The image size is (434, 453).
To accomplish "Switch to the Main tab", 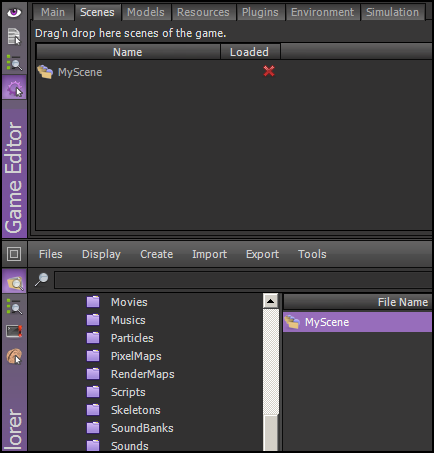I will pos(53,12).
